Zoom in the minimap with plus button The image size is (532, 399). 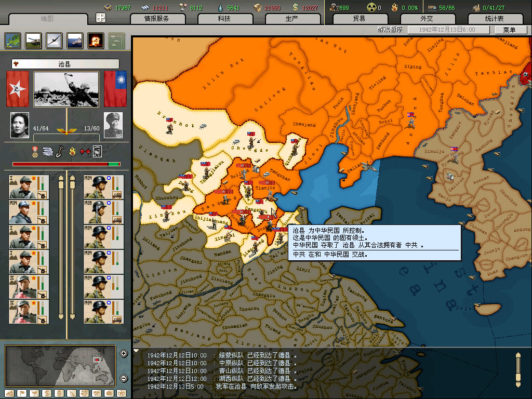point(124,353)
